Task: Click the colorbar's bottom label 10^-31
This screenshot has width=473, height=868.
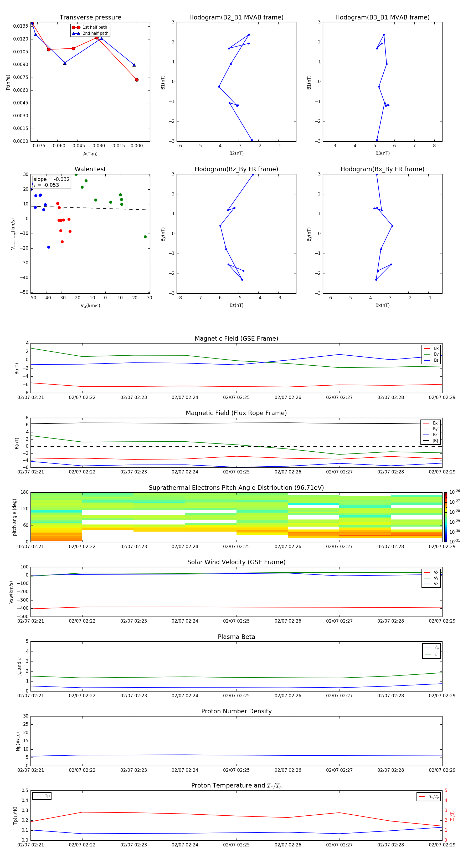Action: 455,542
